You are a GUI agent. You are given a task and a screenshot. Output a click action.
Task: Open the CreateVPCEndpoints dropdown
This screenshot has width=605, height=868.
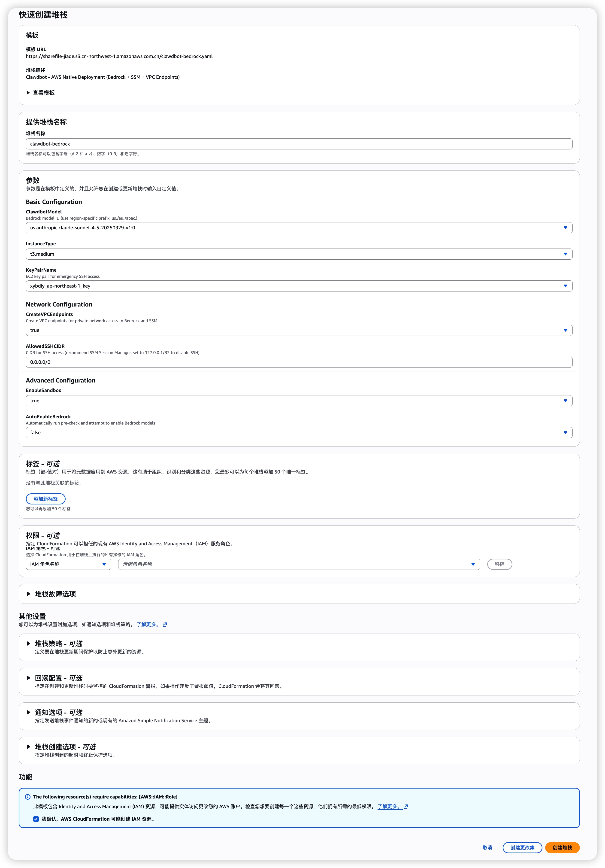tap(299, 330)
